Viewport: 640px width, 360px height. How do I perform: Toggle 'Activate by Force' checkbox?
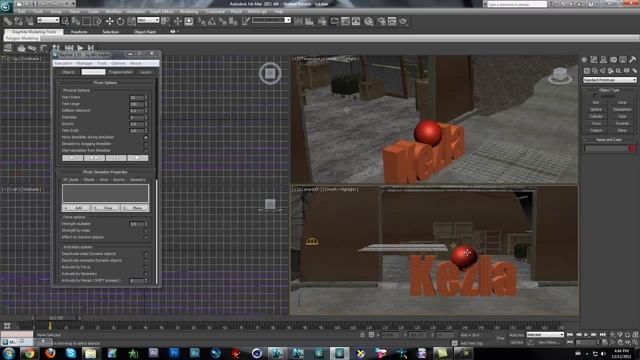pyautogui.click(x=146, y=267)
